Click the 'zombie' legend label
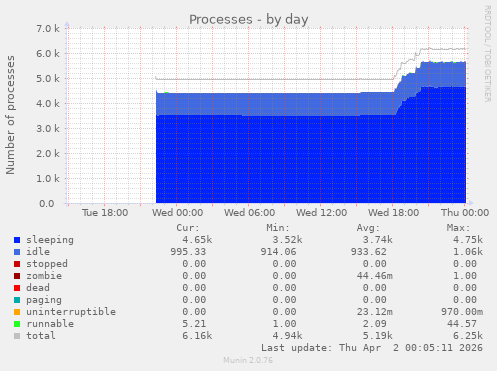 (44, 276)
